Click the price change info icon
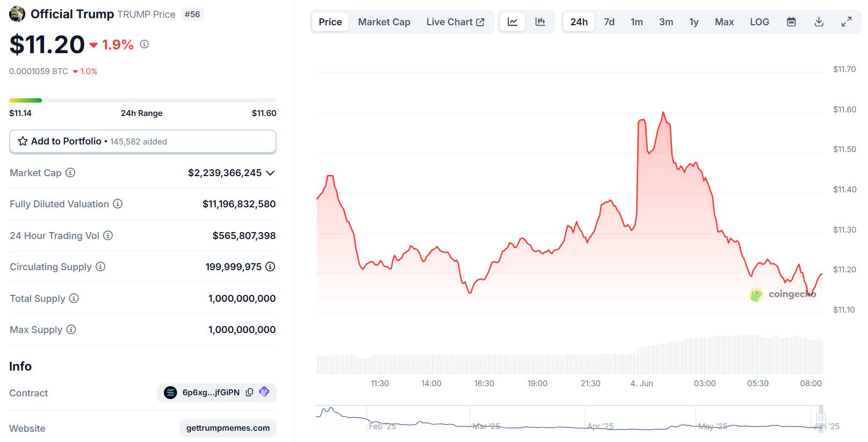The image size is (868, 442). point(144,44)
